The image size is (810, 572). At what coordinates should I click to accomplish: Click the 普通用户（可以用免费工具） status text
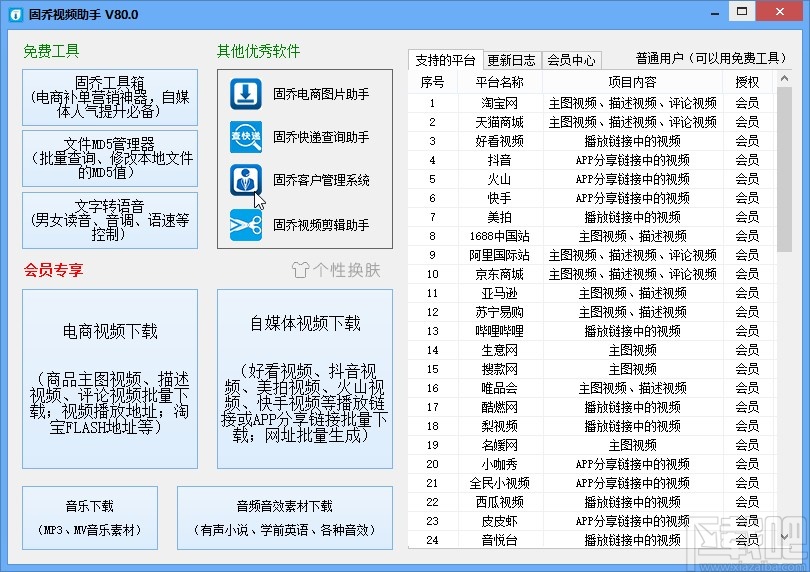tap(712, 58)
